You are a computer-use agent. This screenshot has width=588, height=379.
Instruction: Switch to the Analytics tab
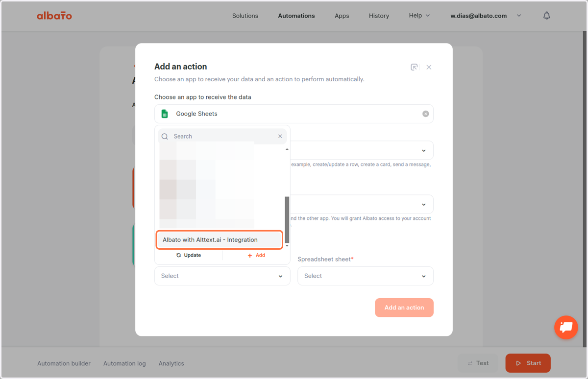[x=171, y=363]
